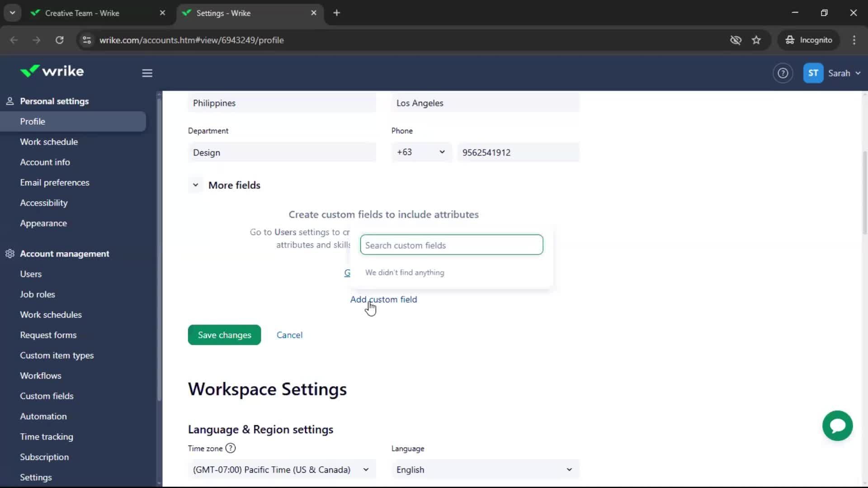This screenshot has height=488, width=868.
Task: Click Add custom field
Action: pos(383,299)
